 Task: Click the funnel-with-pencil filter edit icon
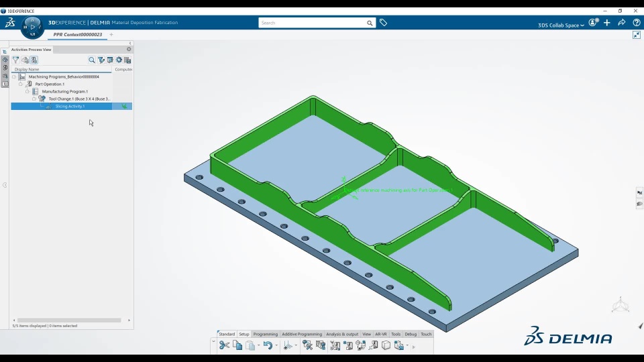[x=101, y=60]
